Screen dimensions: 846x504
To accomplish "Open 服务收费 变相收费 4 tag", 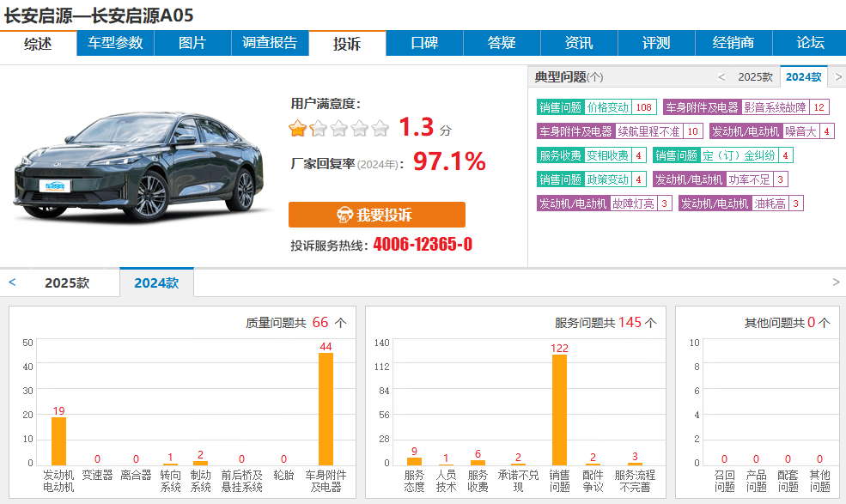I will (x=591, y=155).
